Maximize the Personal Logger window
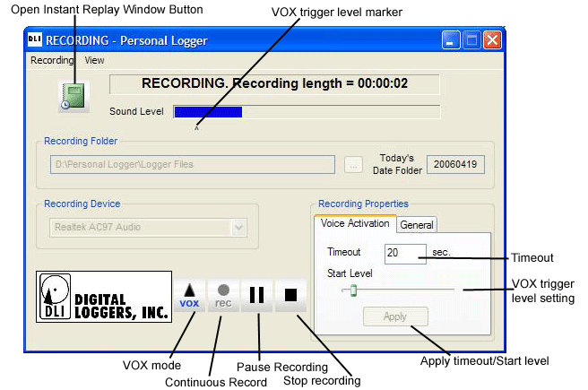 point(471,40)
